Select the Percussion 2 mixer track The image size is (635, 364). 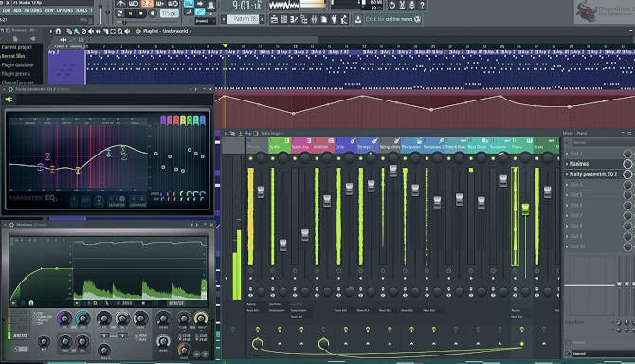coord(433,145)
